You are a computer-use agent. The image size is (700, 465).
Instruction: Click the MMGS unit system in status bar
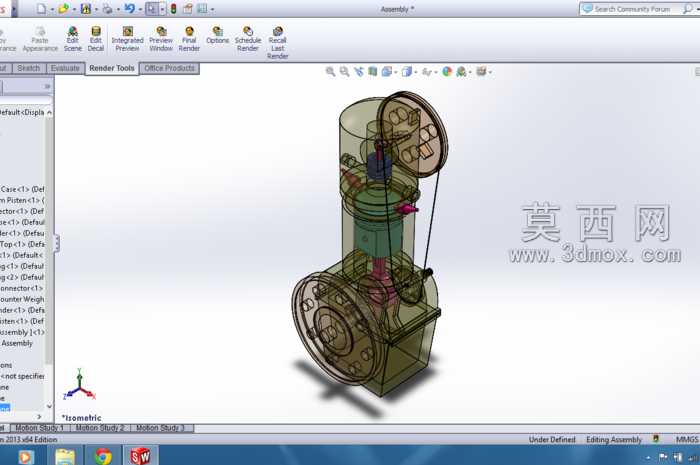[687, 440]
